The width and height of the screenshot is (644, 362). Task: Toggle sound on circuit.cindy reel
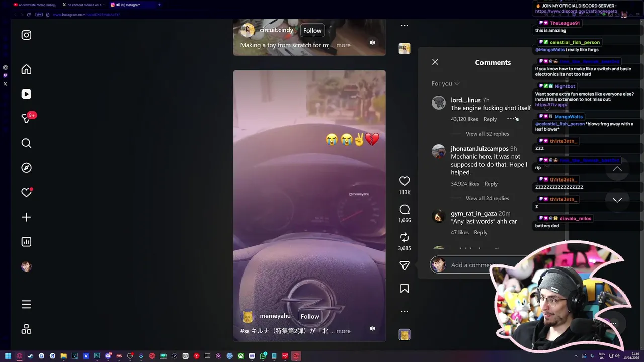click(372, 43)
